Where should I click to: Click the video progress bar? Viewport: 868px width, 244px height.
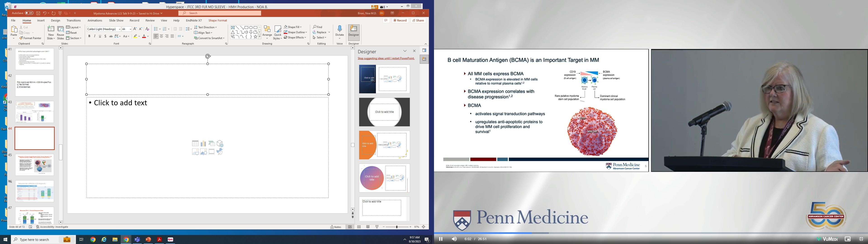click(640, 233)
